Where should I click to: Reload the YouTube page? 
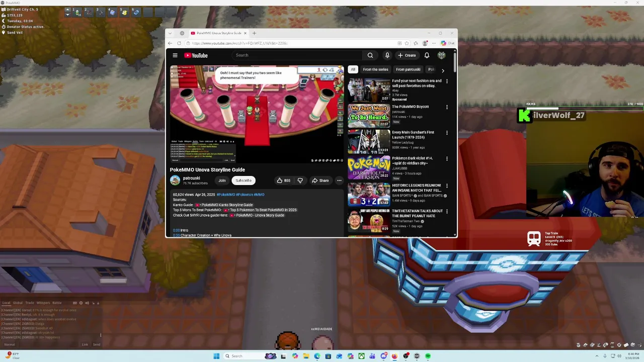[179, 43]
